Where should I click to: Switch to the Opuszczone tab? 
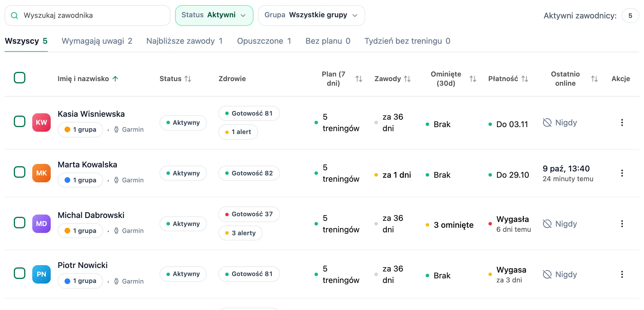264,41
